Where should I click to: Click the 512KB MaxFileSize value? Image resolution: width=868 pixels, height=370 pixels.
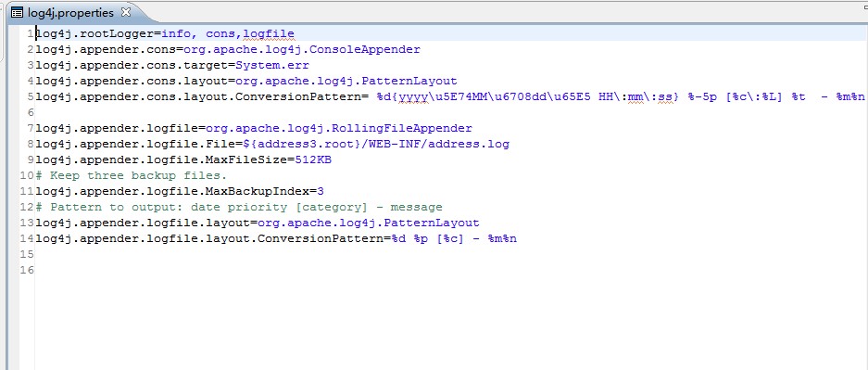coord(313,160)
